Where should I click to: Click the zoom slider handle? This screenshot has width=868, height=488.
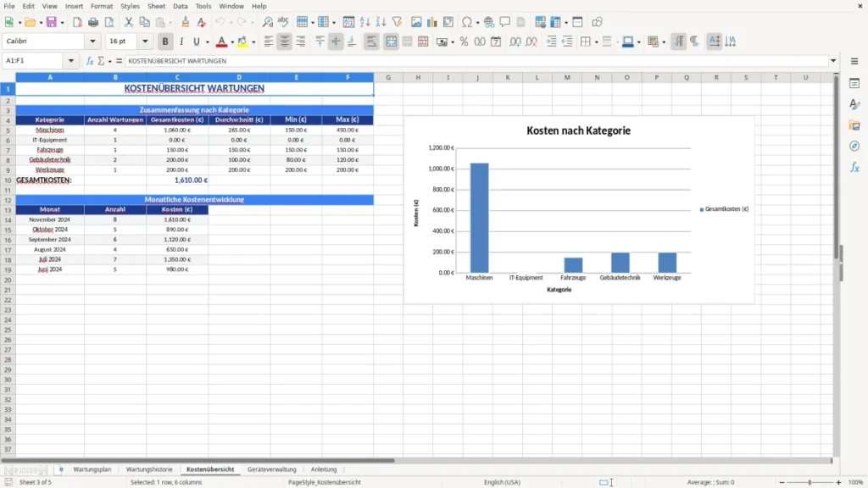click(810, 482)
